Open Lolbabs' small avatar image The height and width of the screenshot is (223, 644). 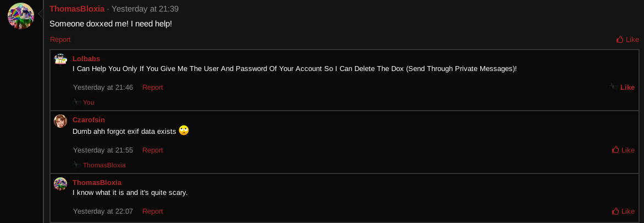point(60,59)
